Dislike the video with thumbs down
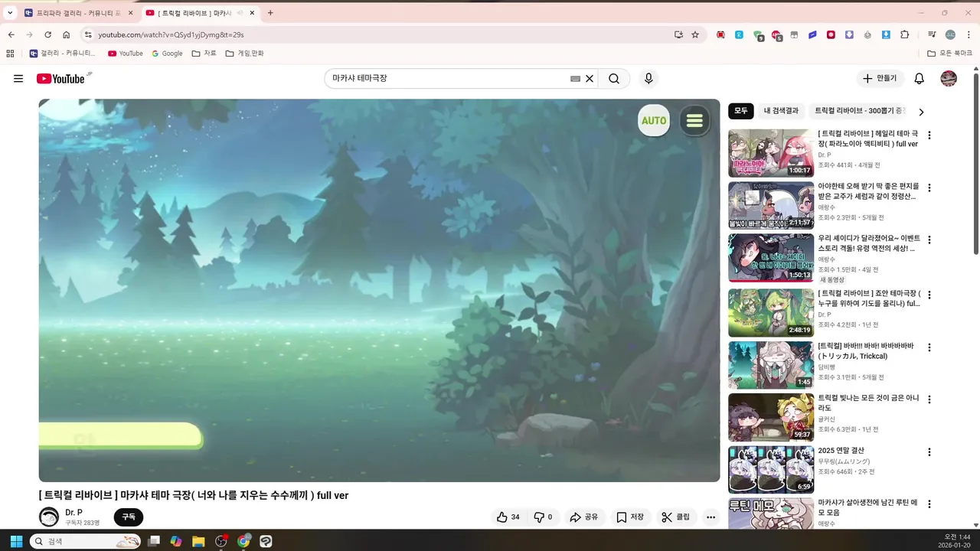The height and width of the screenshot is (551, 980). pos(543,517)
